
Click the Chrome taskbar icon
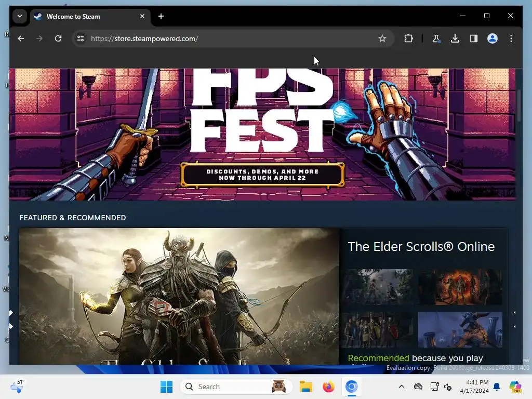point(352,387)
